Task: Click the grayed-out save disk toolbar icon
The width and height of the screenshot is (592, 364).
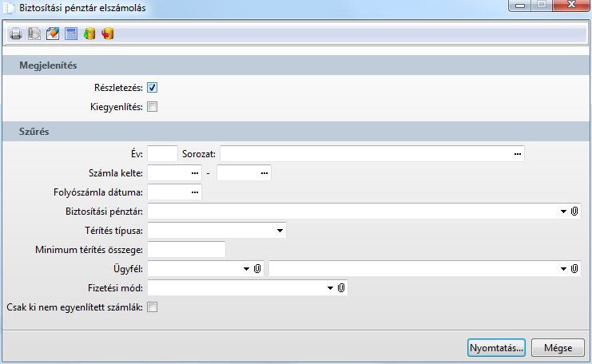Action: click(x=34, y=34)
